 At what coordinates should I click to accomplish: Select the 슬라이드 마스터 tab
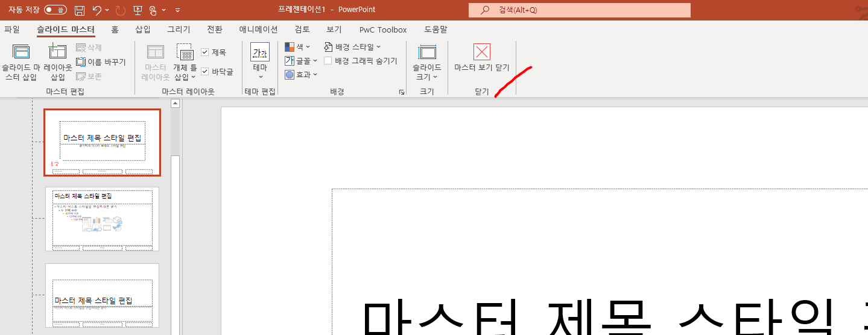coord(66,30)
